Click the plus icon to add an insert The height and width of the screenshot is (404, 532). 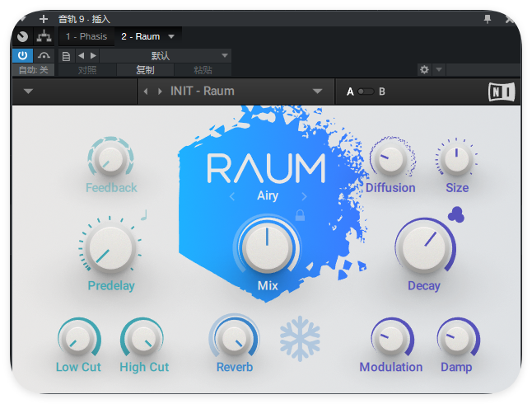(x=44, y=19)
